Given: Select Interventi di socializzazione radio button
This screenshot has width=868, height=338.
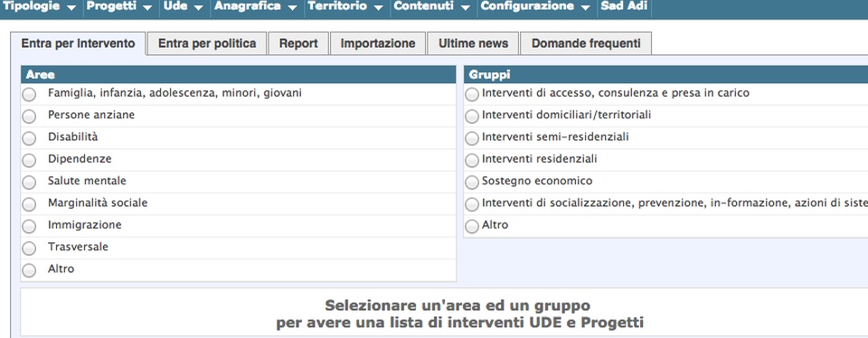Looking at the screenshot, I should [472, 204].
